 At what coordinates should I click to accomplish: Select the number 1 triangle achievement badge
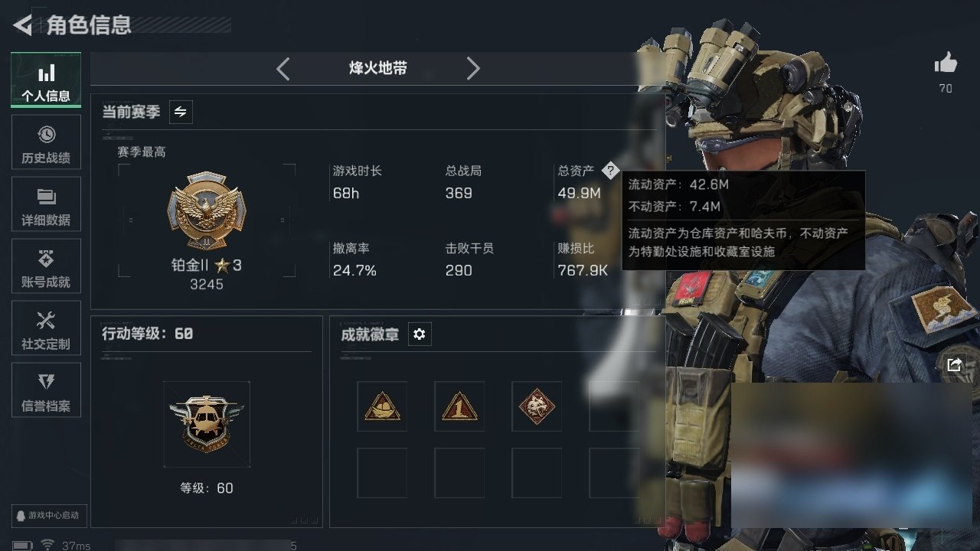point(459,406)
